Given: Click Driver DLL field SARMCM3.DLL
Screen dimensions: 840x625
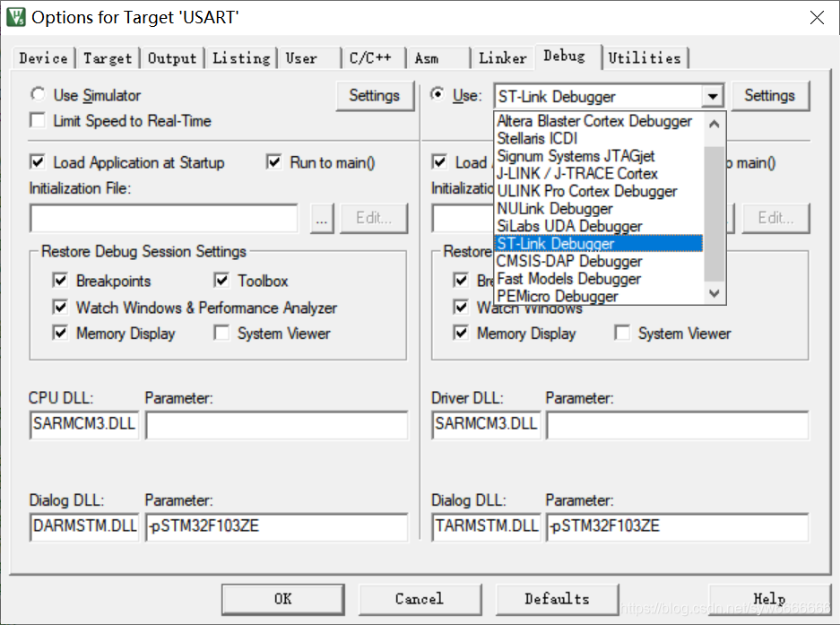Looking at the screenshot, I should coord(486,425).
